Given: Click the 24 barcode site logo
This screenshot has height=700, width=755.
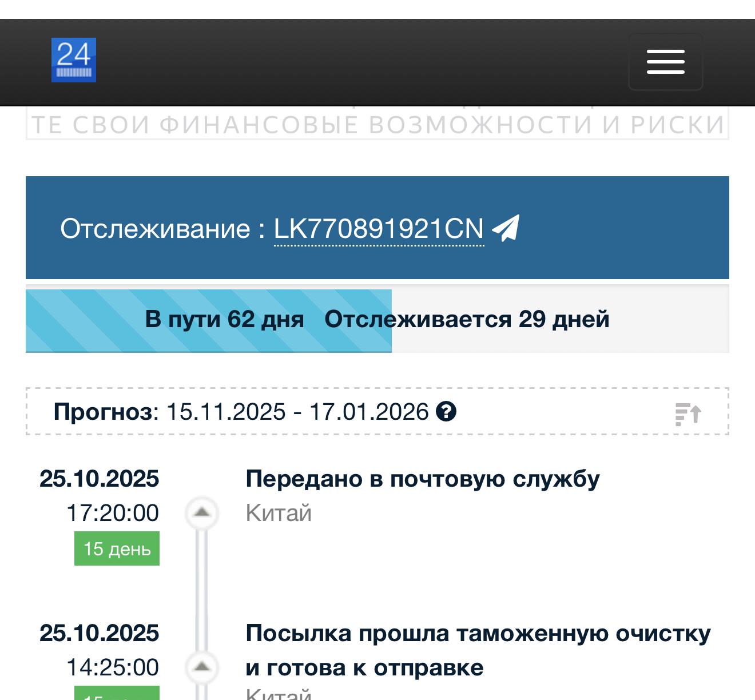Looking at the screenshot, I should click(x=74, y=60).
